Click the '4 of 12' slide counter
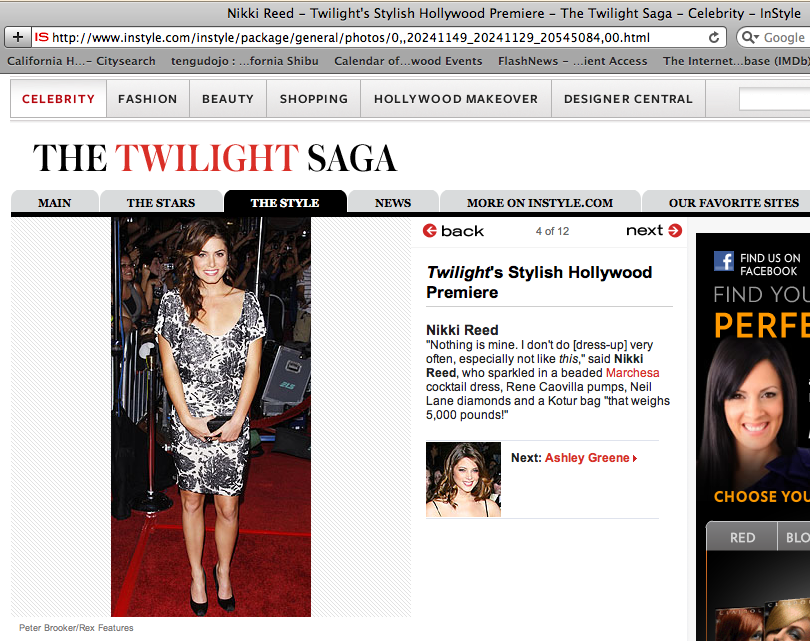 pyautogui.click(x=552, y=231)
